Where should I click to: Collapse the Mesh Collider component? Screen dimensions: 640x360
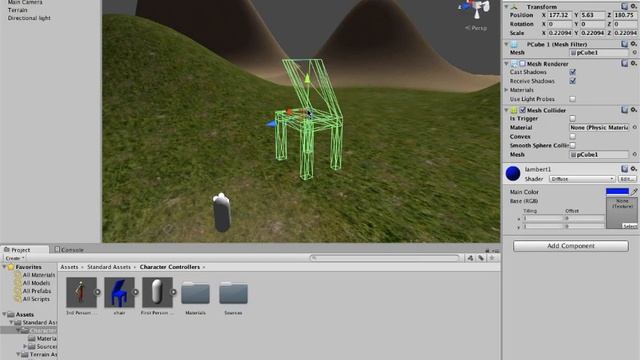[506, 110]
